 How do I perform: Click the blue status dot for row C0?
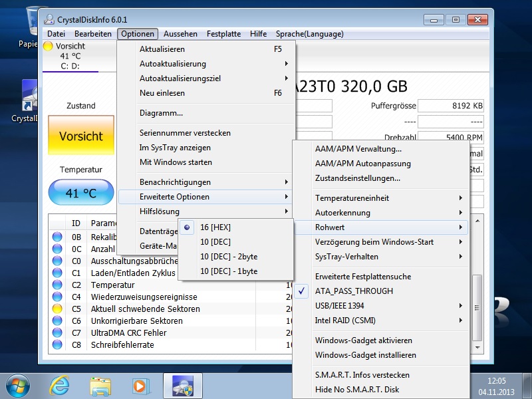click(x=57, y=261)
